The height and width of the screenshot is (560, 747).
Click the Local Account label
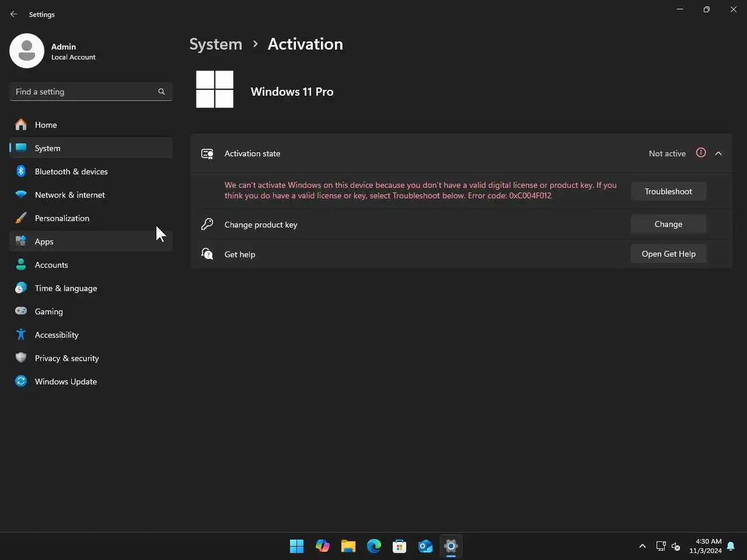(x=74, y=57)
